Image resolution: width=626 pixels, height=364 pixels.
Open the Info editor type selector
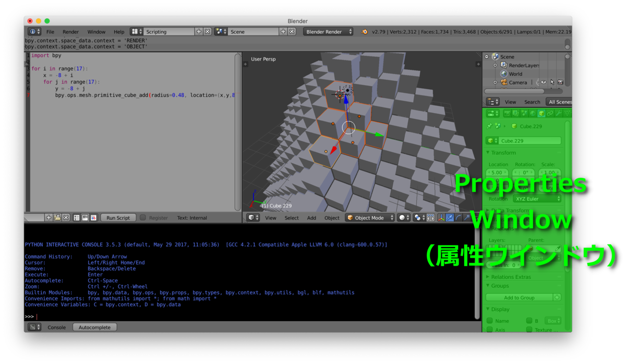(34, 32)
